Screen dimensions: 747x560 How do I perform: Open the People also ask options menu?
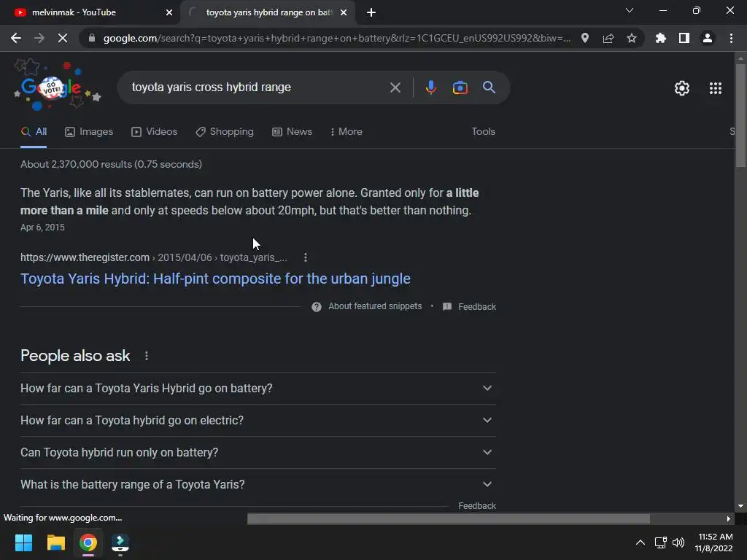146,356
